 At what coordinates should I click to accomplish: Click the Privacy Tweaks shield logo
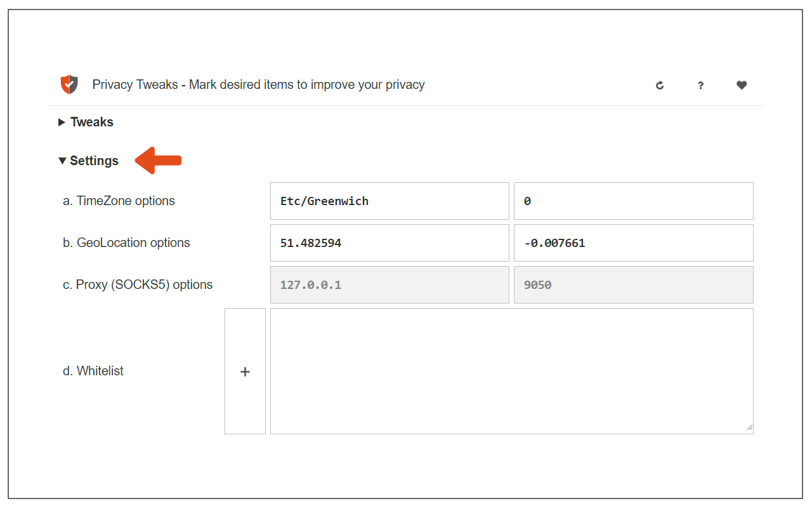click(x=69, y=84)
